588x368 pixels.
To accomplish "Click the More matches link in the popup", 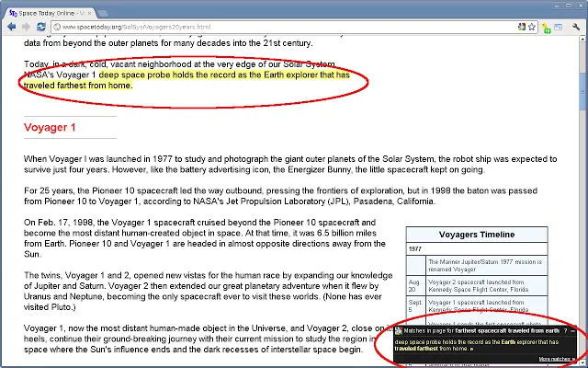I will pyautogui.click(x=557, y=359).
